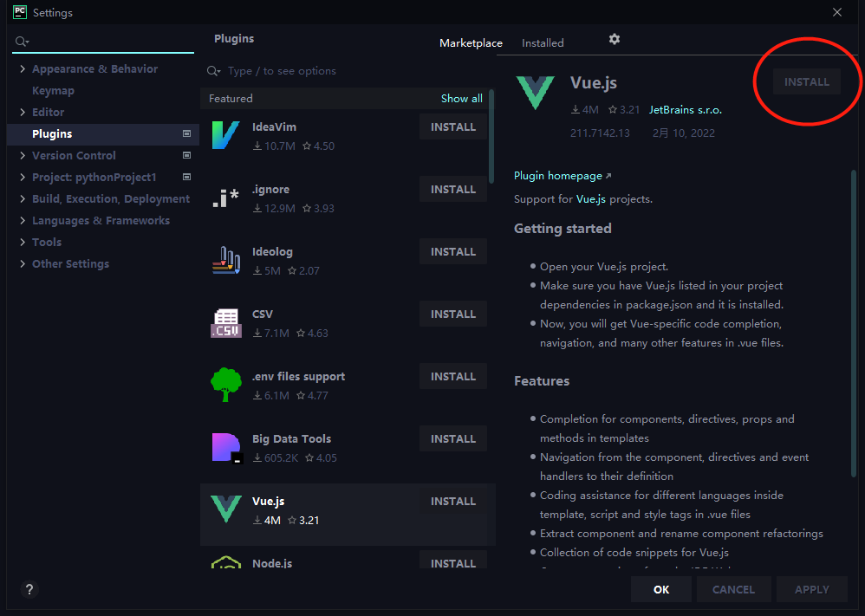Expand Languages & Frameworks node

[x=23, y=221]
